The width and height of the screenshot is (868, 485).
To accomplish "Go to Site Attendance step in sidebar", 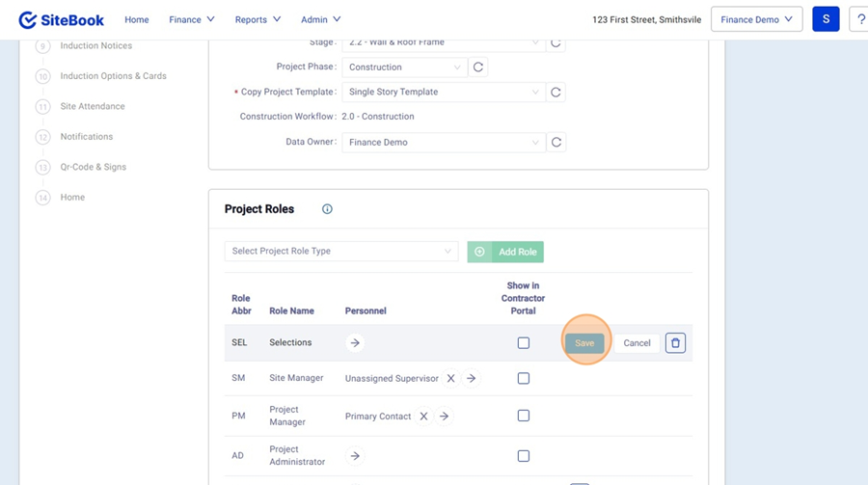I will pos(93,107).
